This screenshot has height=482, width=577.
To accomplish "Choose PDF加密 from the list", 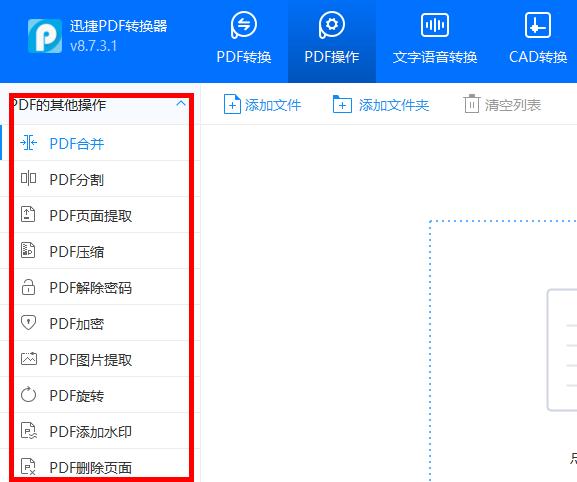I will (77, 324).
